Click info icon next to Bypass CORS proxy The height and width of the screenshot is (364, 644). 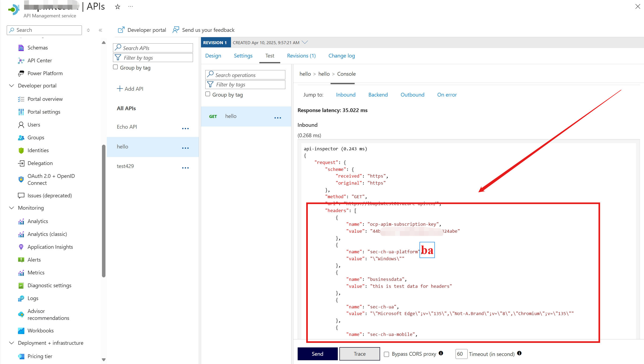[441, 353]
